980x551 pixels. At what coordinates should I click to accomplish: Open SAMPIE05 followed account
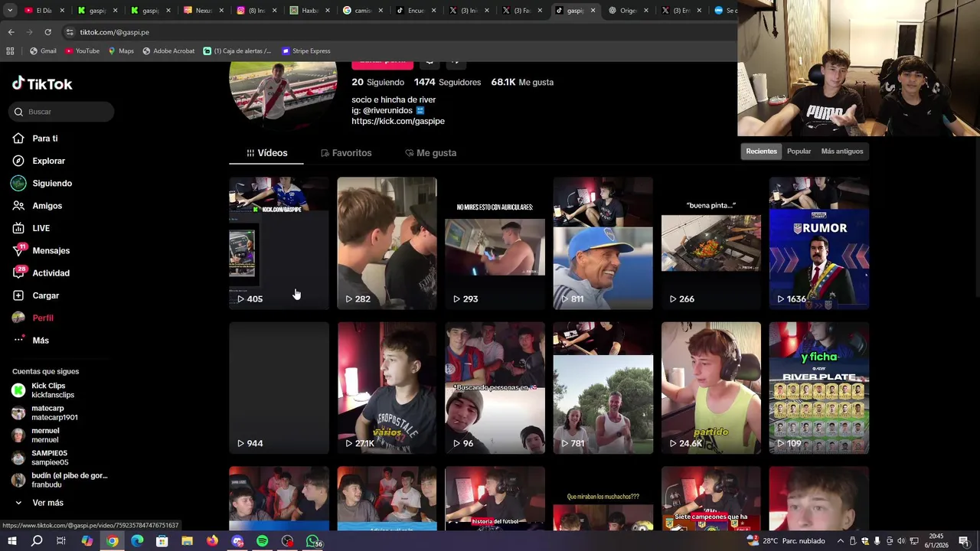[41, 458]
